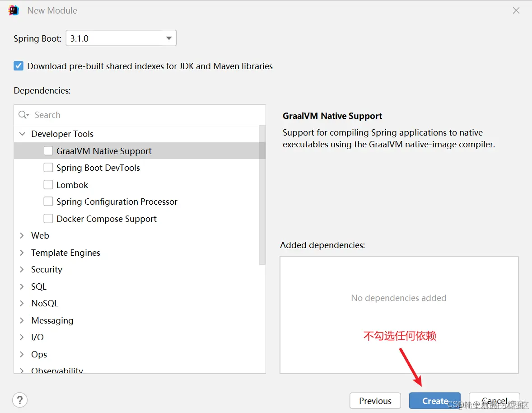Expand the Security group
Screen dimensions: 532x413
tap(22, 269)
